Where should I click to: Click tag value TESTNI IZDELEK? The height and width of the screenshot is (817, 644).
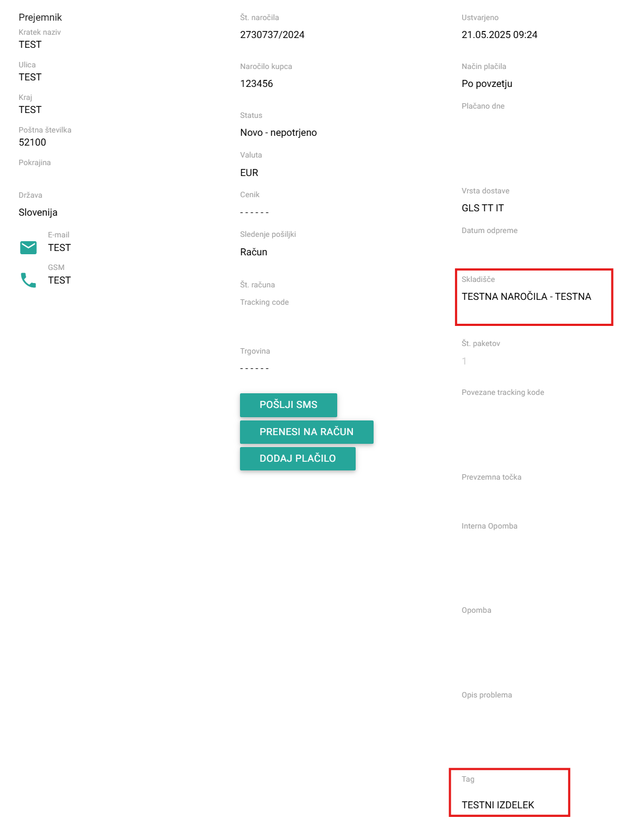point(498,805)
